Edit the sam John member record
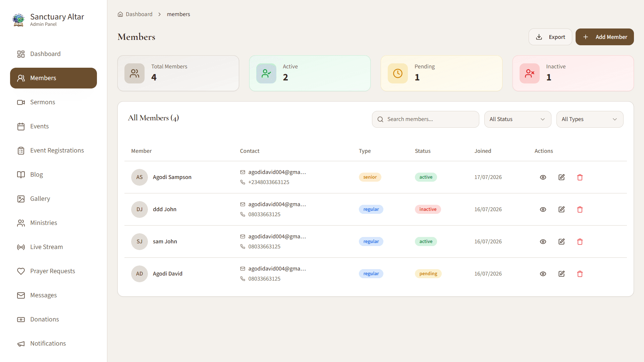The width and height of the screenshot is (644, 362). [561, 242]
